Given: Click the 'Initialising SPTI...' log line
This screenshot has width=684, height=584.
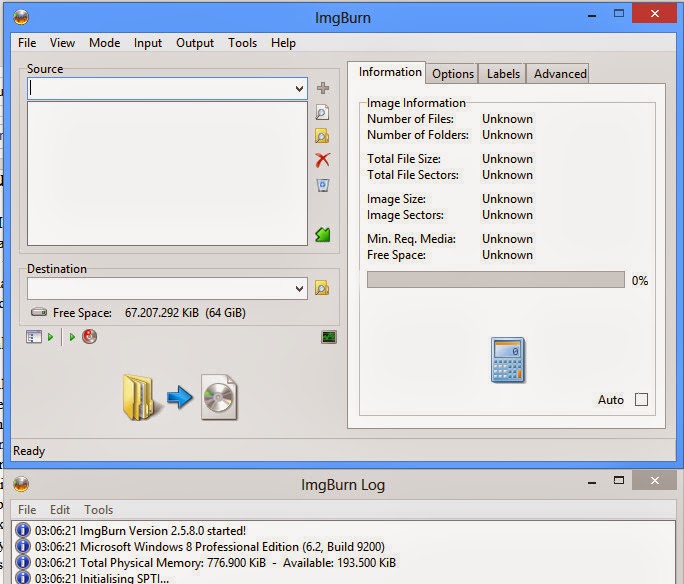Looking at the screenshot, I should (x=102, y=578).
